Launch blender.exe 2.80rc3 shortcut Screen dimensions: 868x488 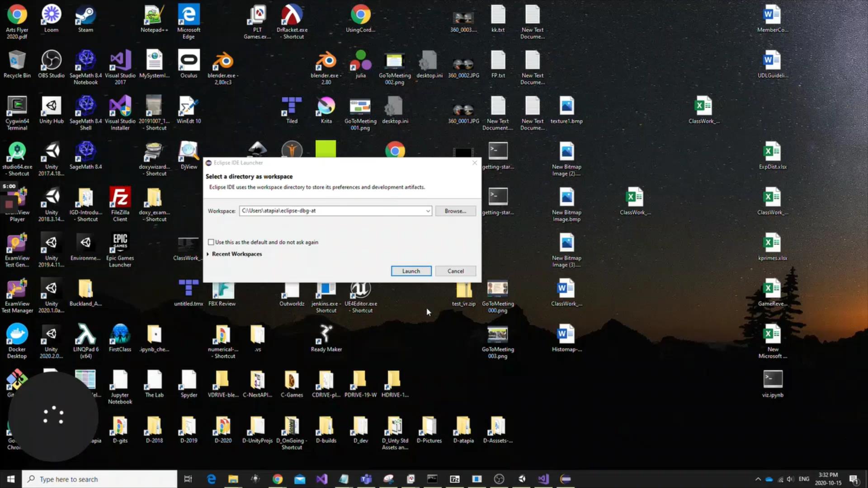coord(223,61)
